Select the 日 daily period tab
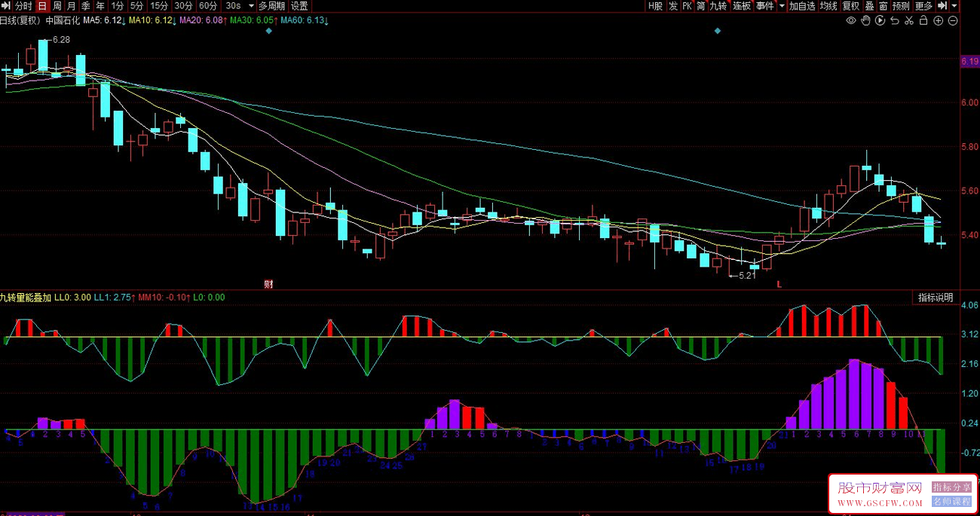The image size is (980, 516). 42,5
